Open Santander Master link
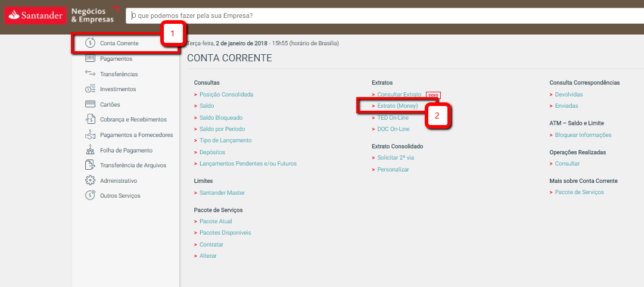This screenshot has width=644, height=287. pos(222,192)
